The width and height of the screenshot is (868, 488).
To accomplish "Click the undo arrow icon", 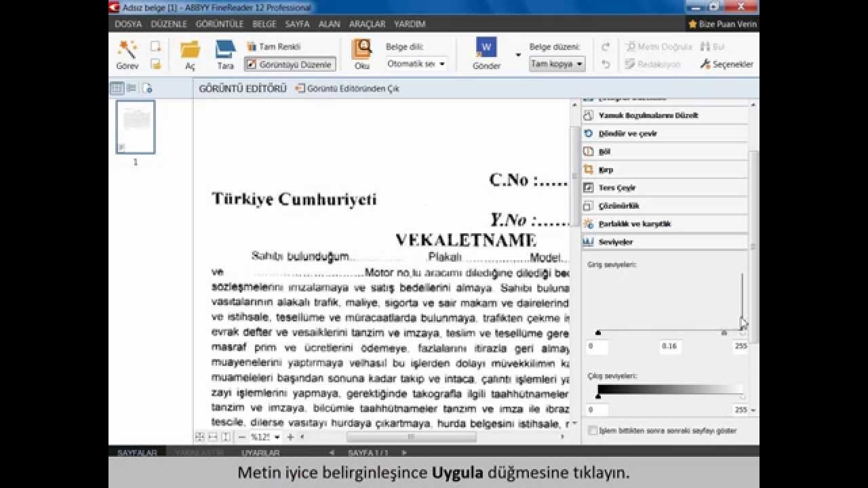I will pos(606,64).
